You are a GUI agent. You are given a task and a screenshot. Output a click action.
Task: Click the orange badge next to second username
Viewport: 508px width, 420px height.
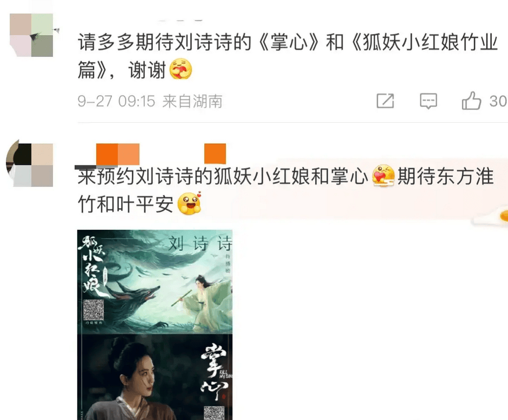215,154
